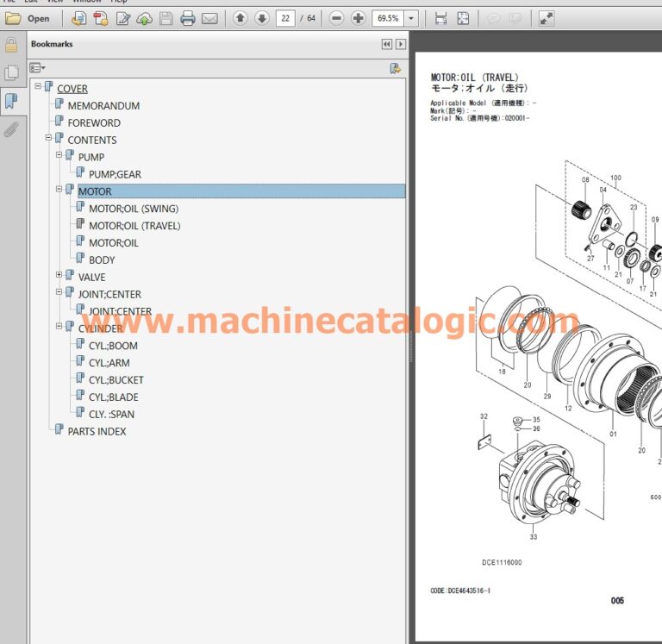Open the COVER bookmark
Screen dimensions: 662x644
[x=72, y=89]
